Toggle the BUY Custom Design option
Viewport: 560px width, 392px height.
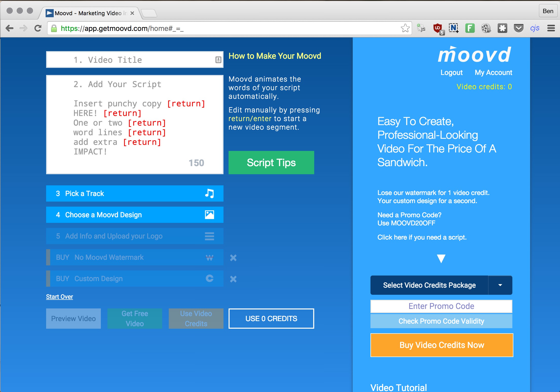pyautogui.click(x=135, y=279)
